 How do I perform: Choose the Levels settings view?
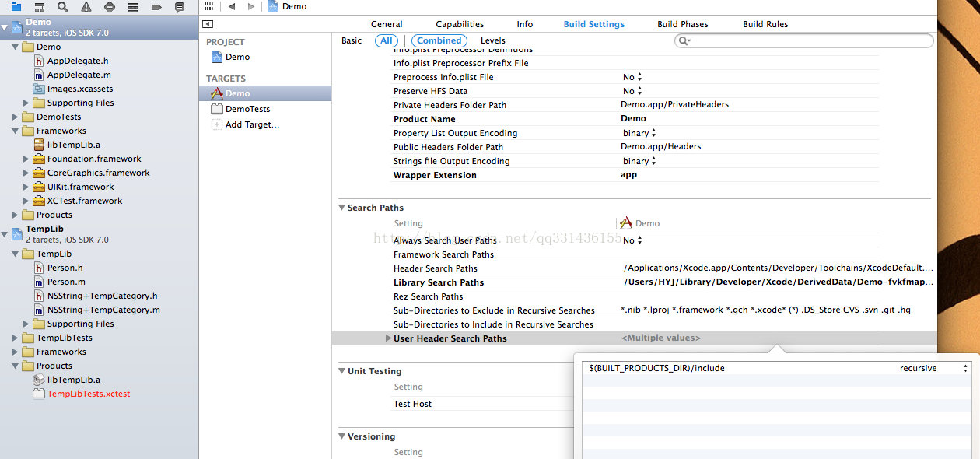coord(492,40)
